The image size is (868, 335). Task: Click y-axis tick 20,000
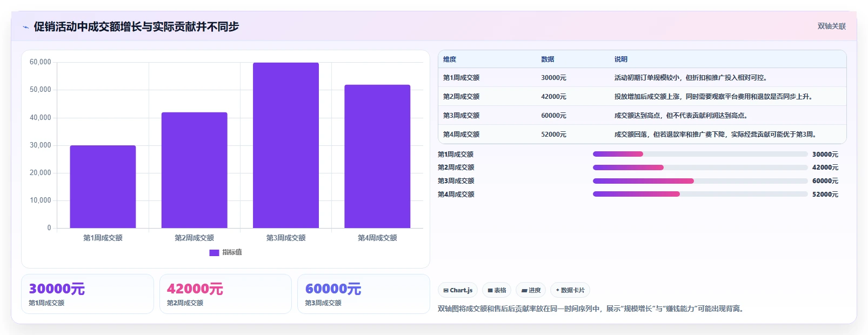pos(40,173)
